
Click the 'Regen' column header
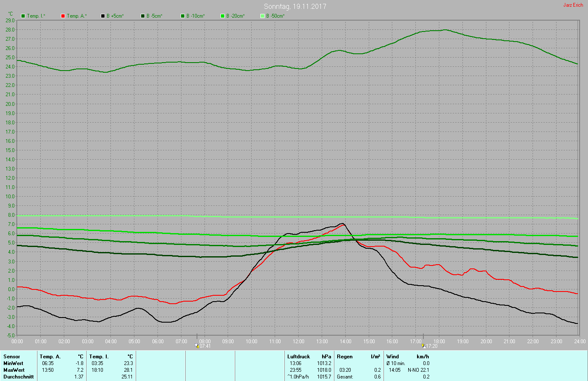coord(345,357)
